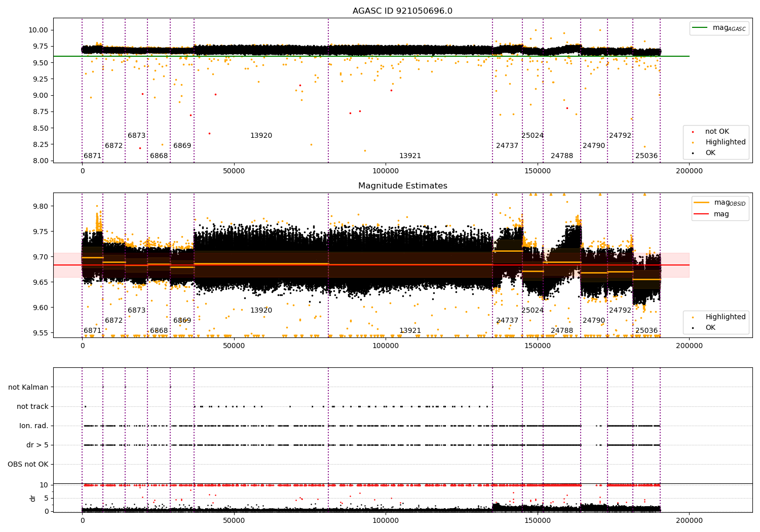Click the 'dr > 5' row label
This screenshot has height=532, width=760.
[37, 445]
